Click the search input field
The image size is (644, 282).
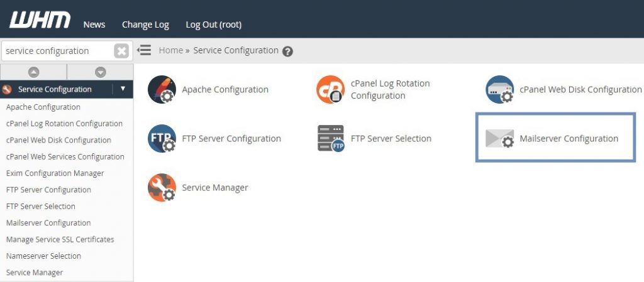tap(57, 51)
